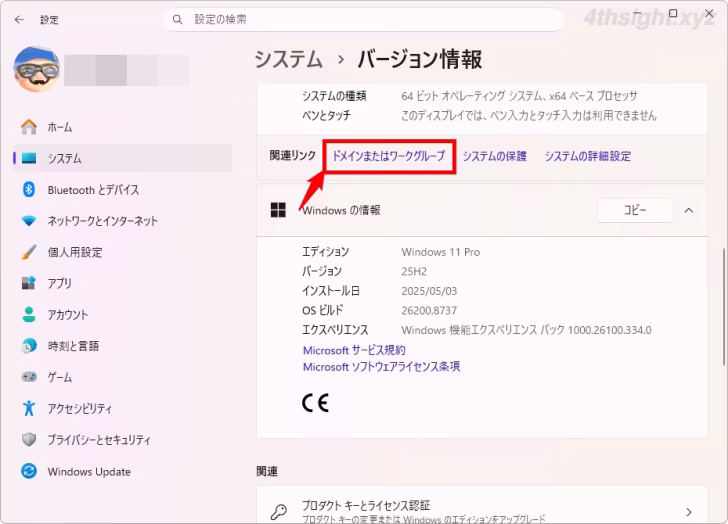Click the 時刻と言語 globe clock icon
Image resolution: width=728 pixels, height=524 pixels.
pyautogui.click(x=29, y=346)
